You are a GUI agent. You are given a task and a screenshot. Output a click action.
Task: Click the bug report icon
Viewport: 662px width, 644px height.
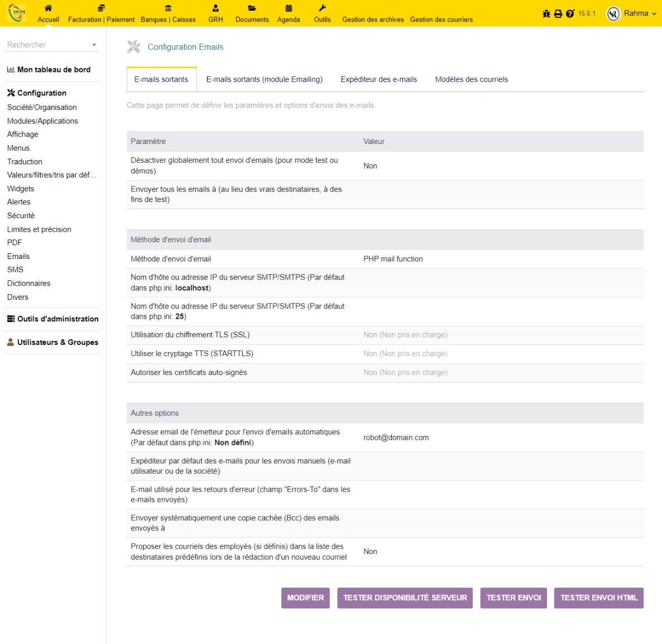pos(546,14)
